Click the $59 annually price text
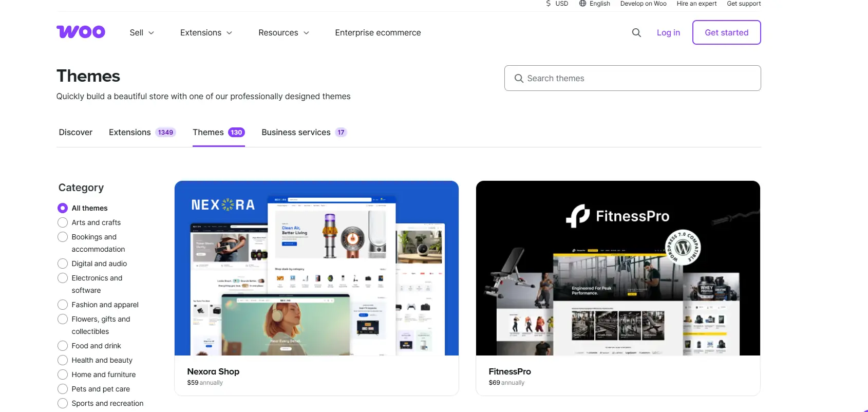 pos(205,383)
